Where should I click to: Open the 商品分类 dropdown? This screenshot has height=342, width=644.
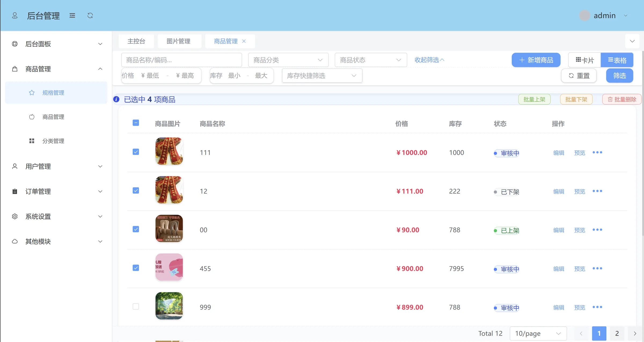pos(288,60)
